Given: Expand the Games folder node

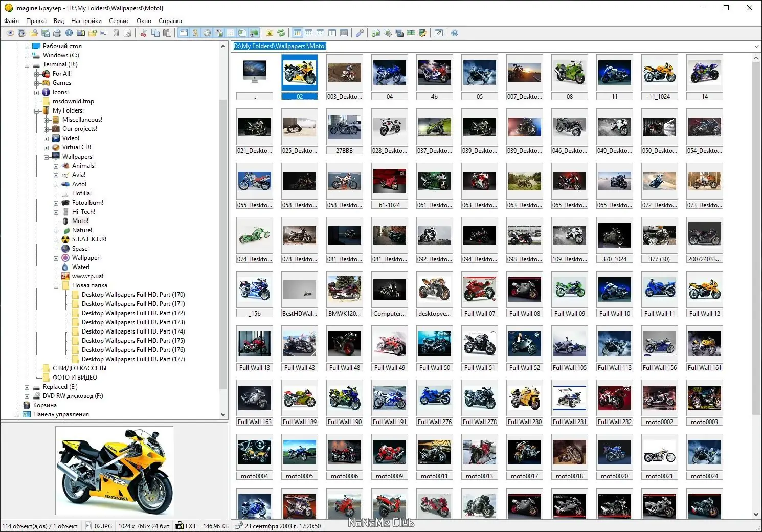Looking at the screenshot, I should click(37, 83).
